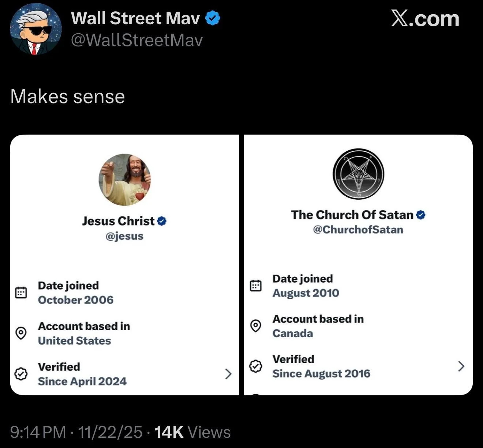Click the 14K Views count
This screenshot has width=483, height=448.
click(192, 432)
